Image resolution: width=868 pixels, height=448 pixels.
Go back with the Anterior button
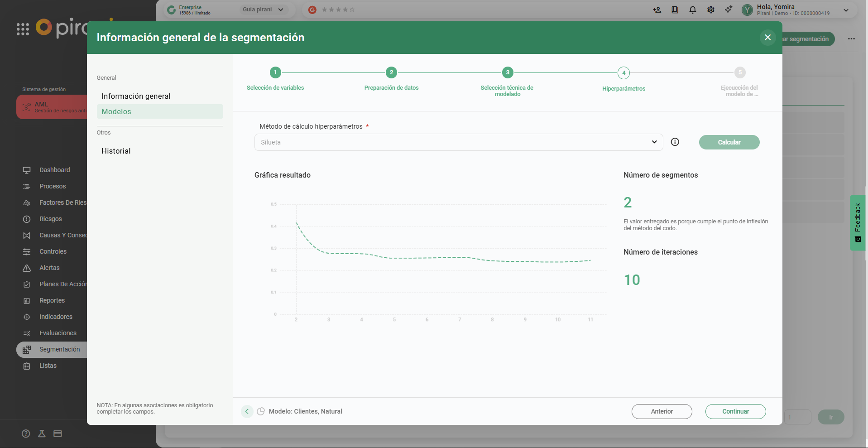pos(662,411)
